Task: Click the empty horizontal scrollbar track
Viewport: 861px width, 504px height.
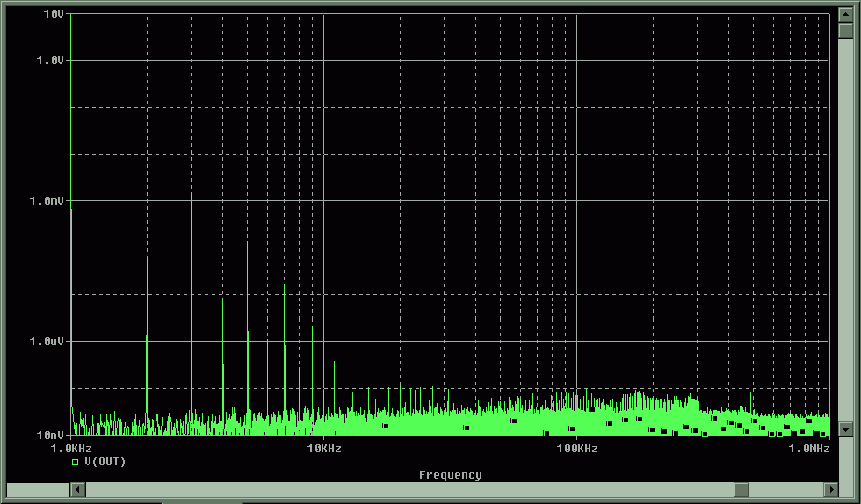Action: click(395, 489)
